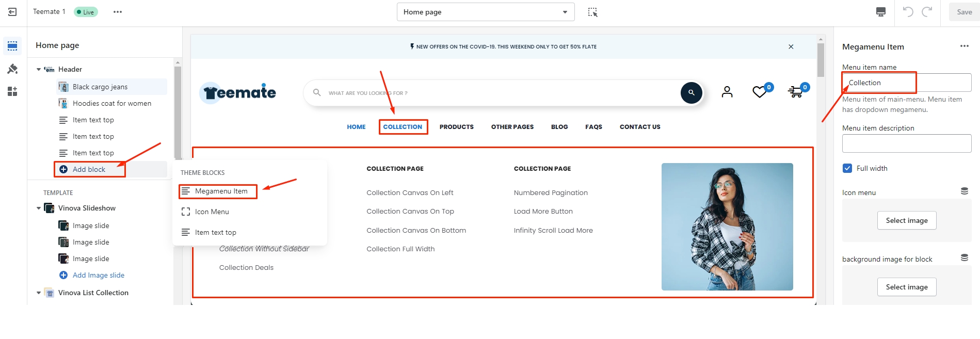980x339 pixels.
Task: Open the Home page template dropdown
Action: pos(485,12)
